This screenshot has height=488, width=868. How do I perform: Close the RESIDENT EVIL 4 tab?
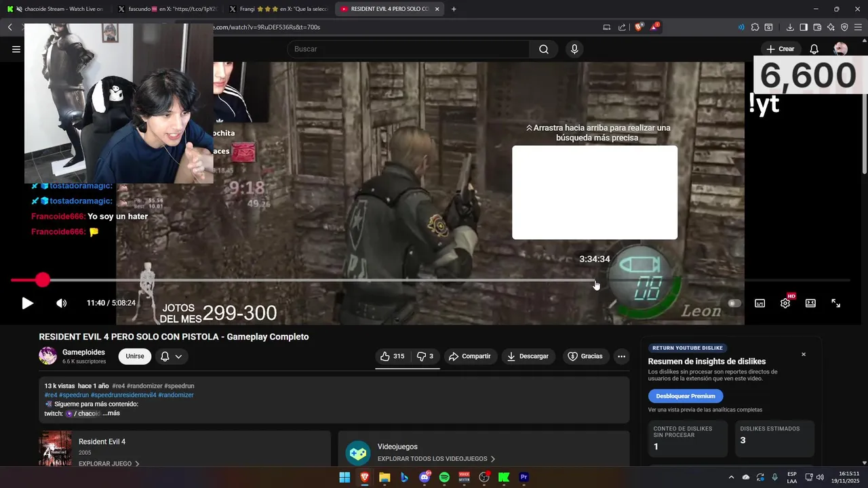pyautogui.click(x=437, y=9)
